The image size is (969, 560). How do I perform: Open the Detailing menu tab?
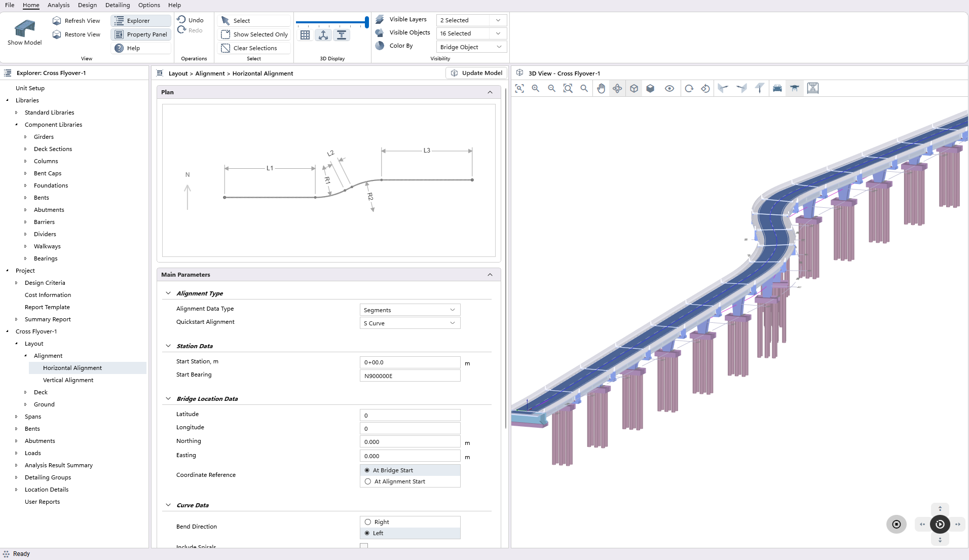118,5
